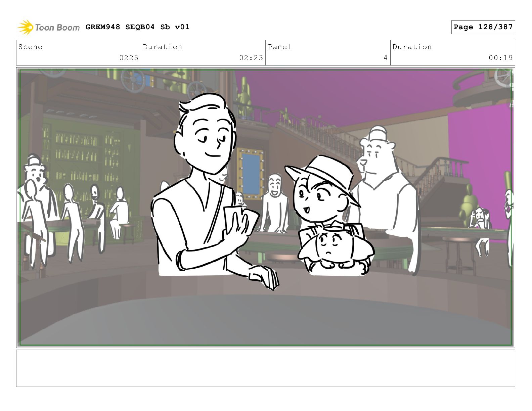The width and height of the screenshot is (532, 411).
Task: Click the scene number 0225
Action: pyautogui.click(x=129, y=58)
